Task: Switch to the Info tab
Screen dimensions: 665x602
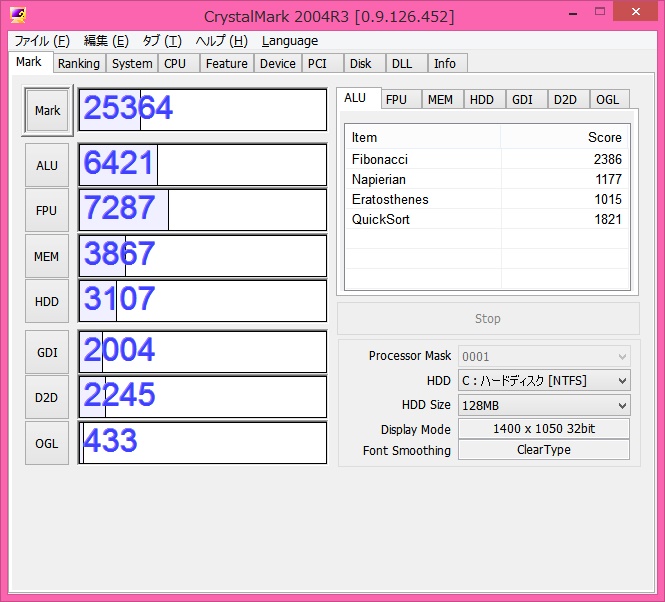Action: 448,63
